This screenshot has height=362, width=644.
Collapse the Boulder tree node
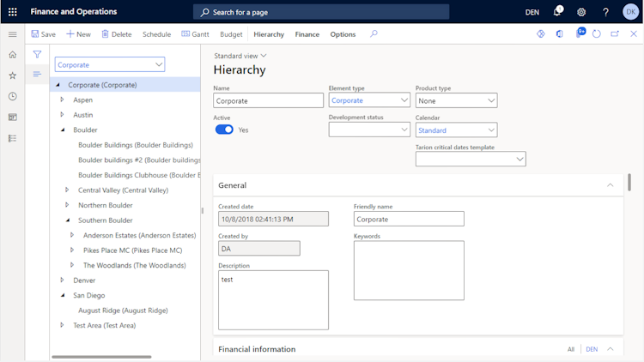(63, 130)
